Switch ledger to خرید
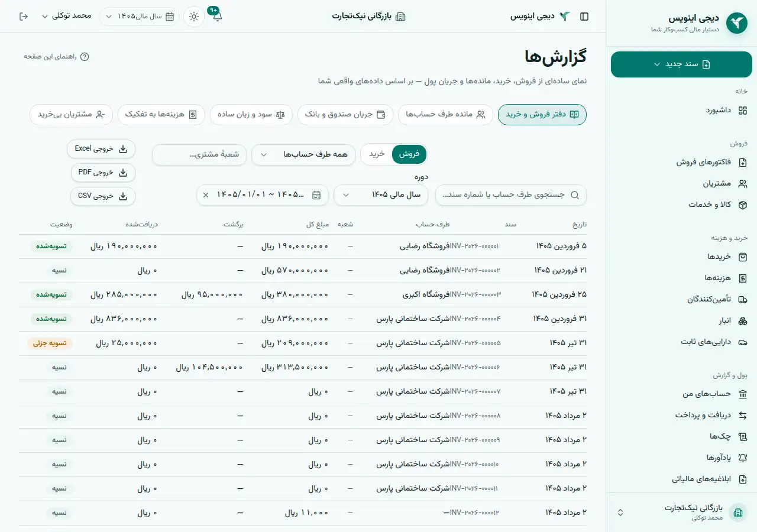Image resolution: width=757 pixels, height=532 pixels. (x=377, y=154)
